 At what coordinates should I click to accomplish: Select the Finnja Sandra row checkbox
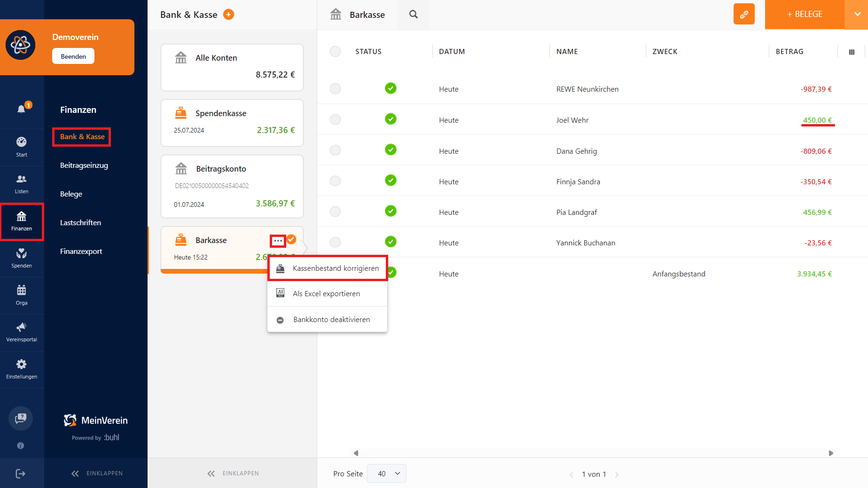click(335, 181)
